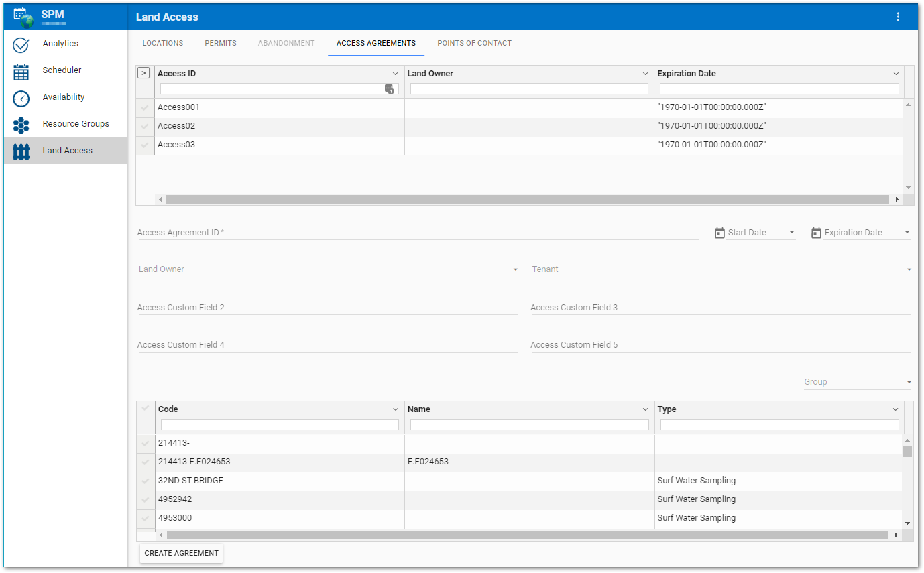Screen dimensions: 924x573
Task: Open the Scheduler calendar grid icon
Action: [21, 71]
